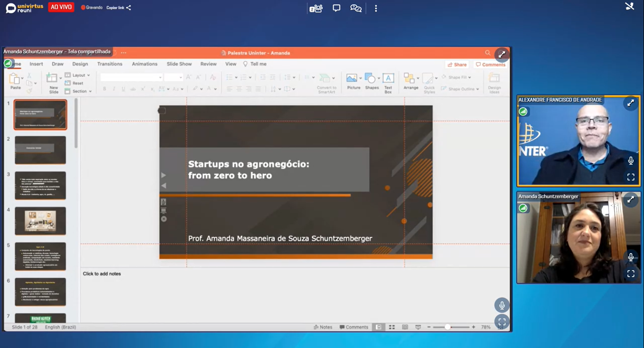This screenshot has width=644, height=348.
Task: Open the Slide Show tab
Action: coord(179,64)
